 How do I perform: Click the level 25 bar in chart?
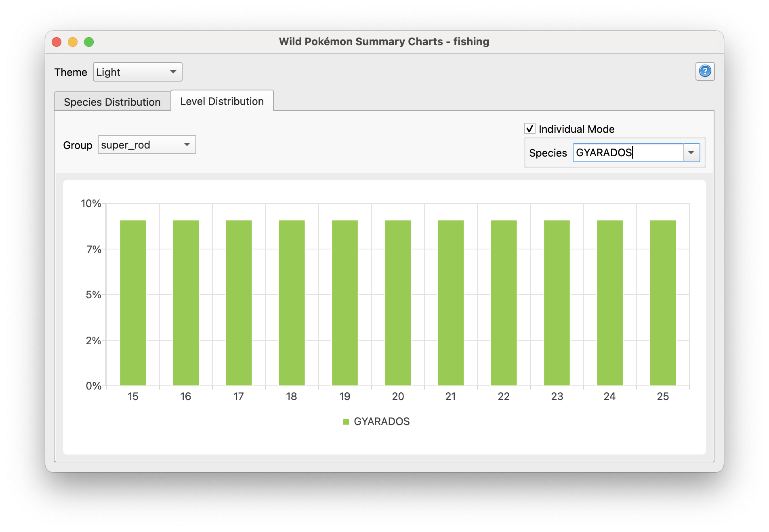(x=663, y=303)
